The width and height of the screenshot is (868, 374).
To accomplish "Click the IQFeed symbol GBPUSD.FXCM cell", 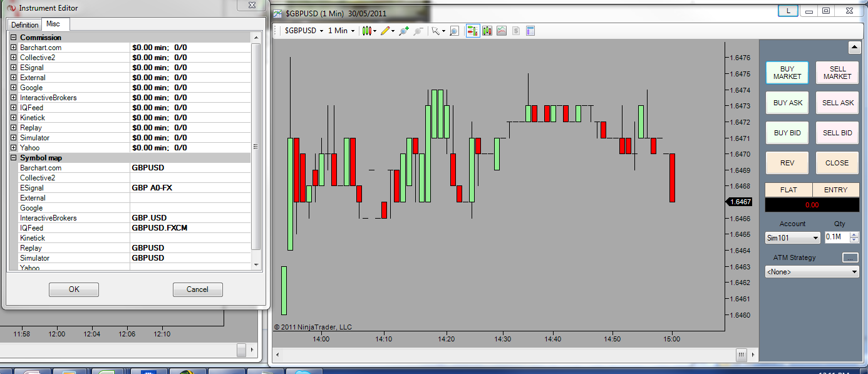I will pos(190,228).
